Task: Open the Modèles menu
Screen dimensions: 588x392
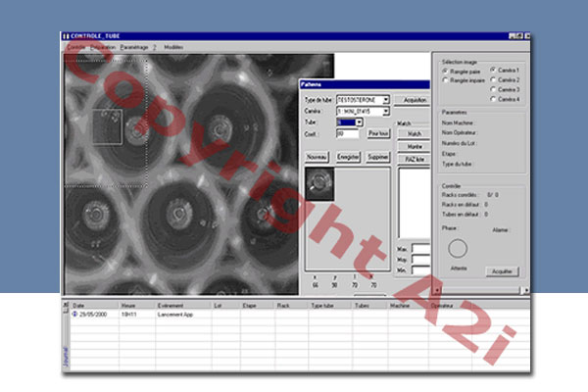Action: 173,47
